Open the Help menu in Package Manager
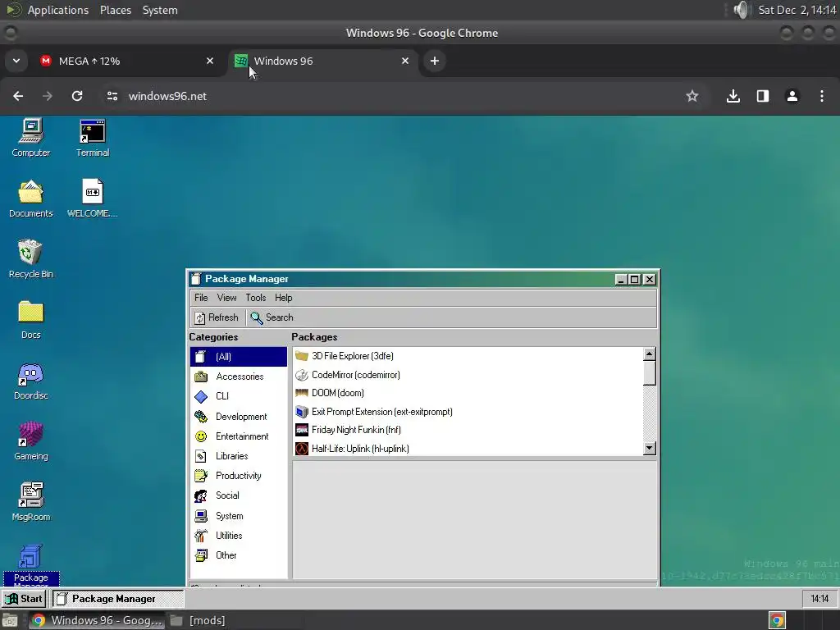 coord(283,298)
